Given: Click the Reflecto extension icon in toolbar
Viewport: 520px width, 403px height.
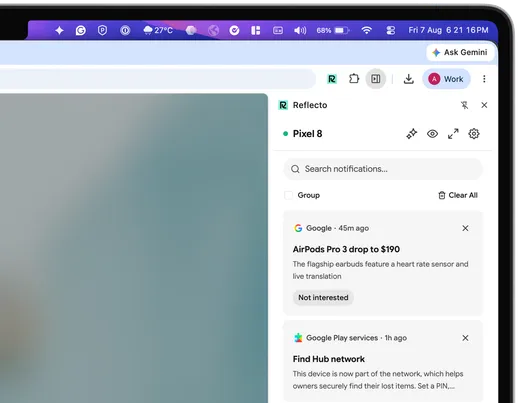Looking at the screenshot, I should [332, 79].
